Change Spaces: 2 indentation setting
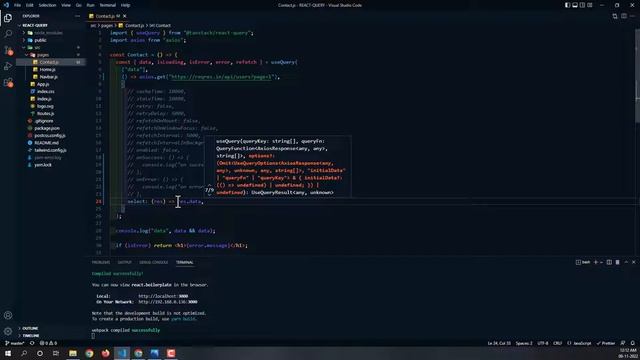The image size is (640, 360). [524, 343]
